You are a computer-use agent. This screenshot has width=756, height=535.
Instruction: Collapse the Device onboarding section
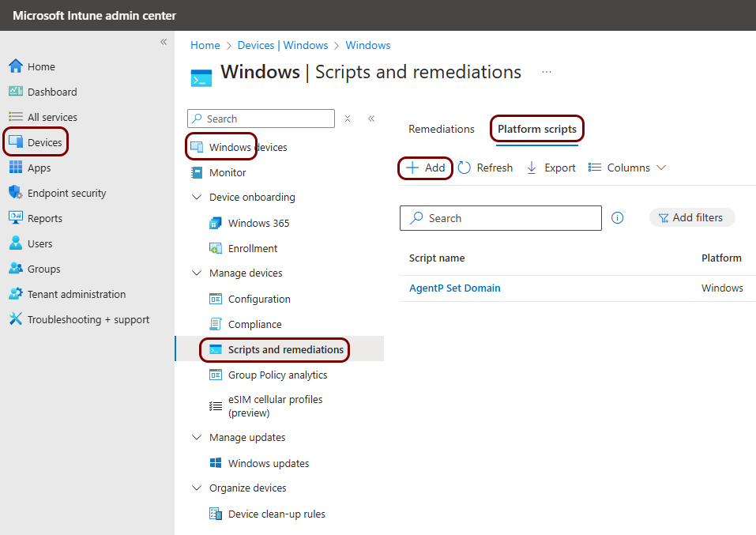197,198
